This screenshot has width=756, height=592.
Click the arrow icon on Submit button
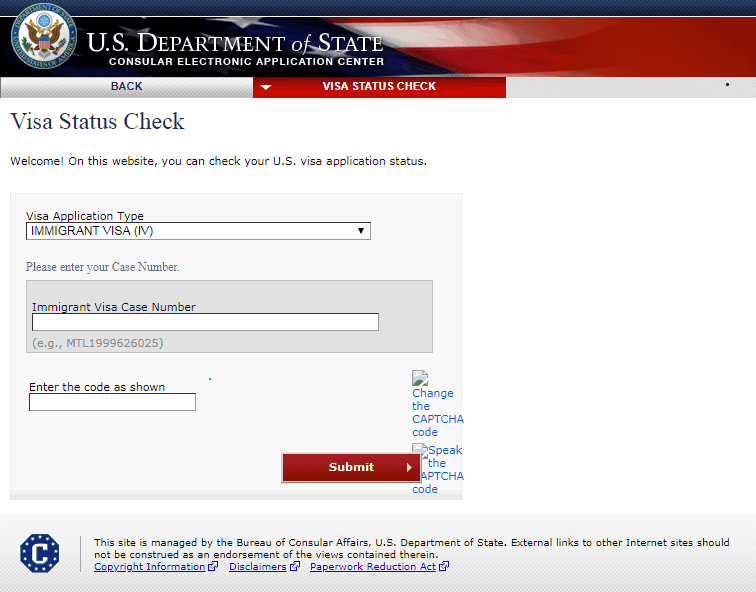click(x=409, y=467)
